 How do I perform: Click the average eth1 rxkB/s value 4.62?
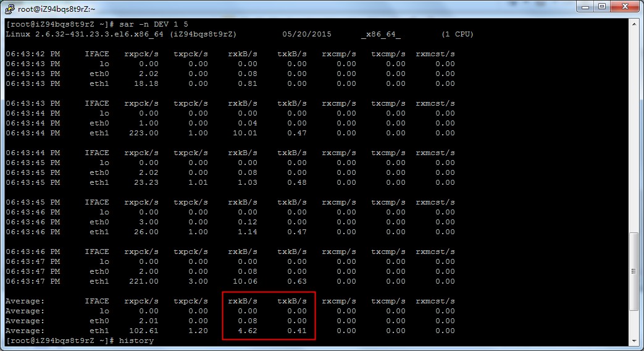pyautogui.click(x=247, y=331)
